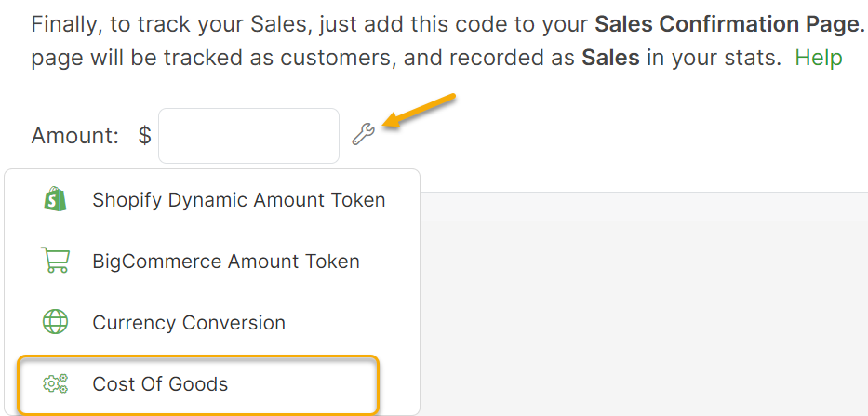Select the Cost Of Goods menu item
Viewport: 868px width, 416px height.
click(x=160, y=383)
